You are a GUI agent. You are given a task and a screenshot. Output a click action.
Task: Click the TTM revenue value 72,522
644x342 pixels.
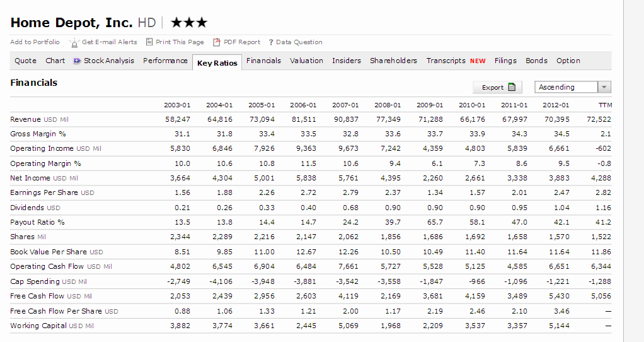(599, 119)
